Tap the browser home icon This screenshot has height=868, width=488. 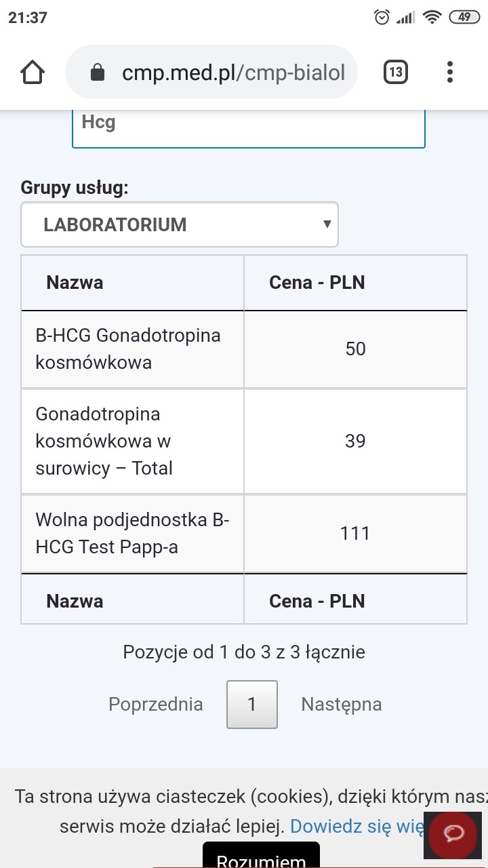(x=33, y=72)
